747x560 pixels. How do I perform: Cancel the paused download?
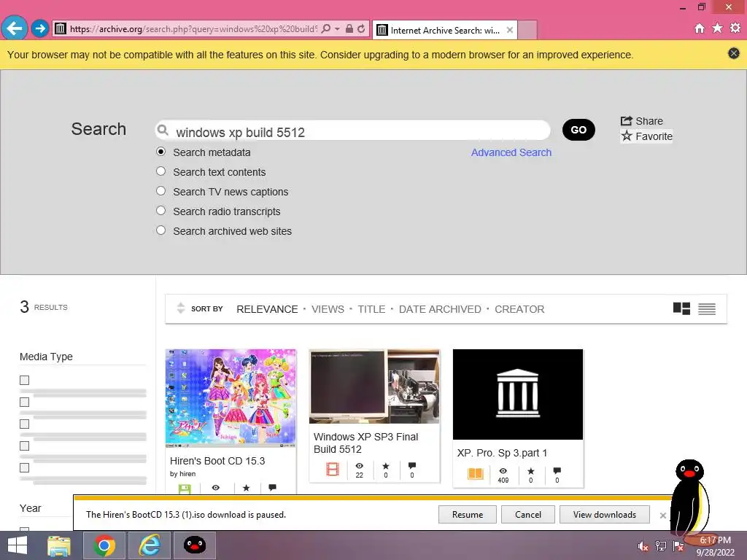[528, 514]
